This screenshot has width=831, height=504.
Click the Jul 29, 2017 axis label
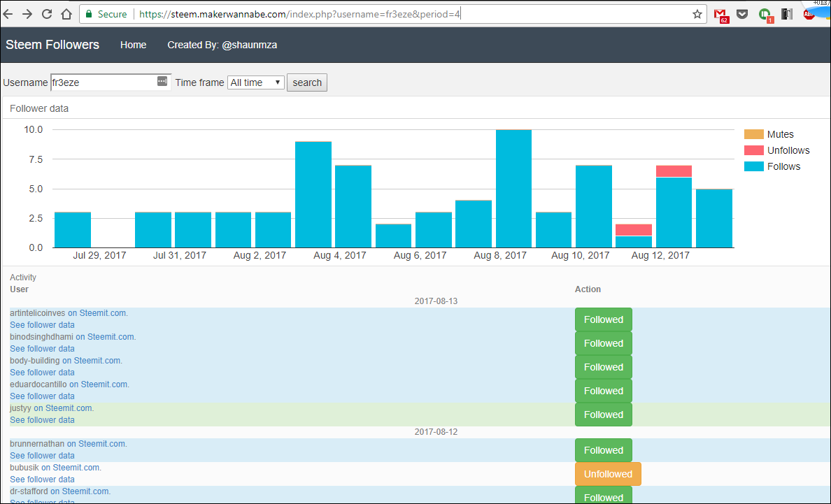click(99, 256)
